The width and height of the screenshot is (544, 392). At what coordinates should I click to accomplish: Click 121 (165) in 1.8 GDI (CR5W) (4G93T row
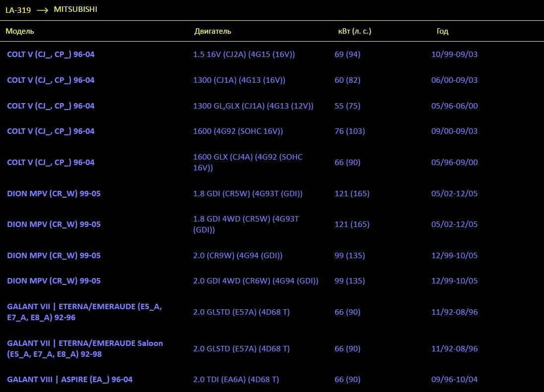click(352, 193)
